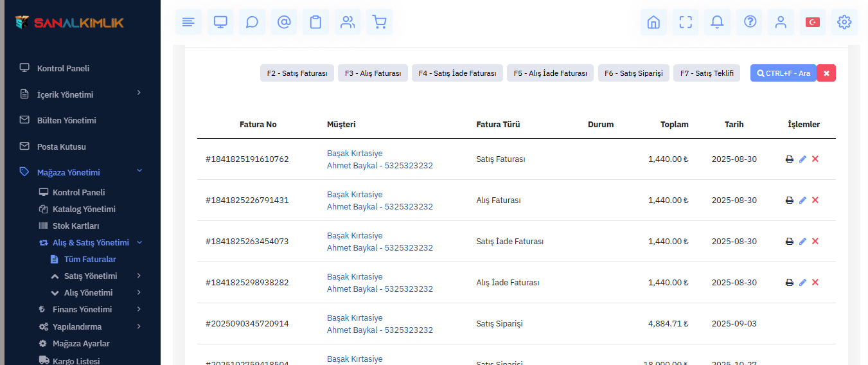Delete the Satış İade Faturası invoice
The height and width of the screenshot is (365, 868).
click(815, 242)
